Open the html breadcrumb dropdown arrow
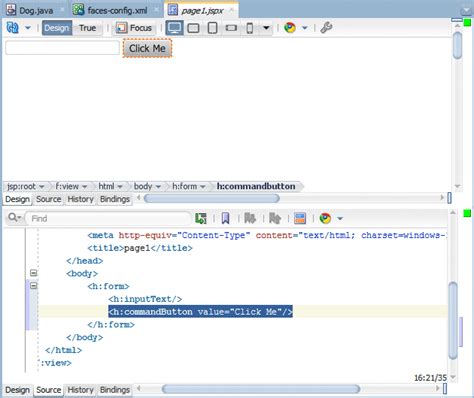Screen dimensions: 474x398 (120, 187)
